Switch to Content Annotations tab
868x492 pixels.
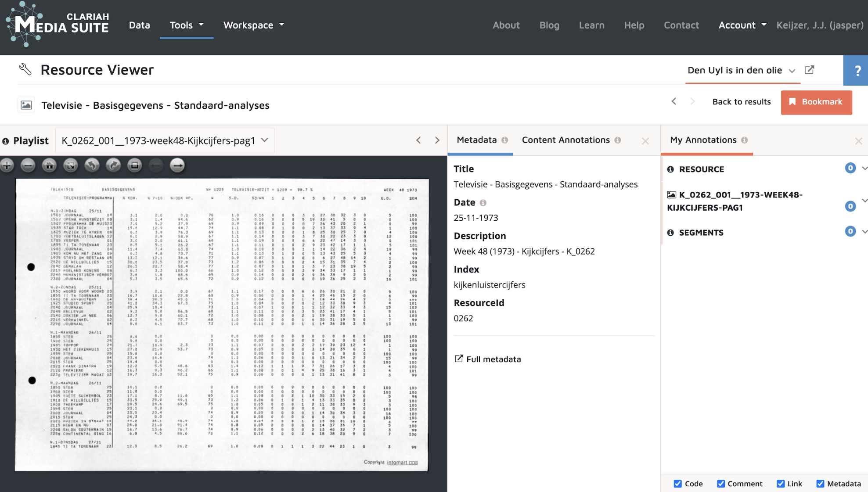pos(565,140)
